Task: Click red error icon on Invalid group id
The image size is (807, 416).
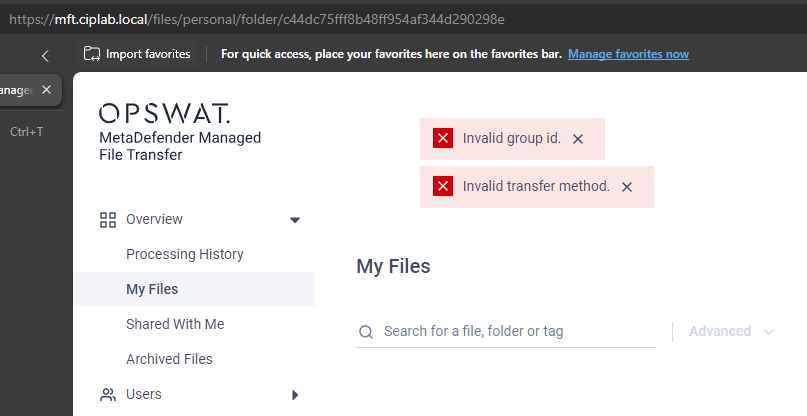Action: click(443, 138)
